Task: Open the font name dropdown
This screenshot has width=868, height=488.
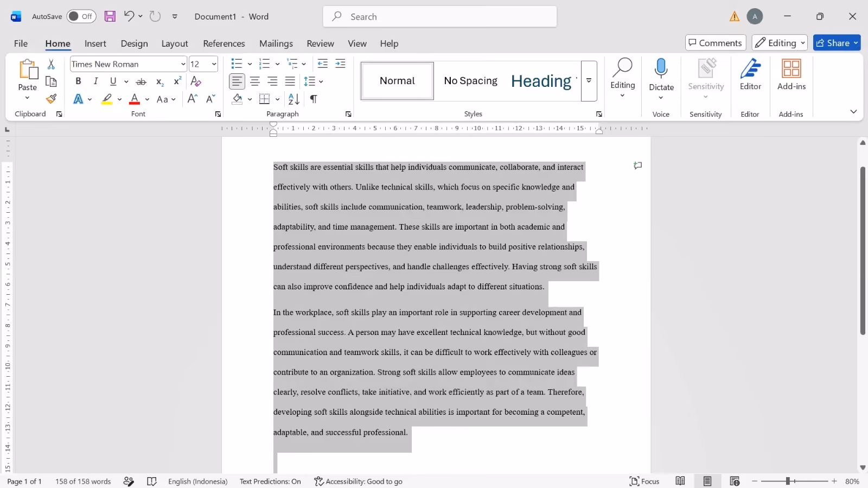Action: 183,64
